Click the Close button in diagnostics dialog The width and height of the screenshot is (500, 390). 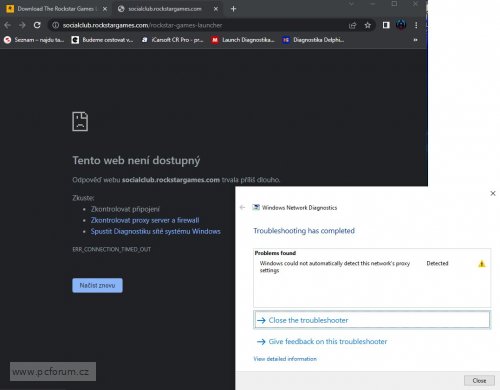click(479, 381)
